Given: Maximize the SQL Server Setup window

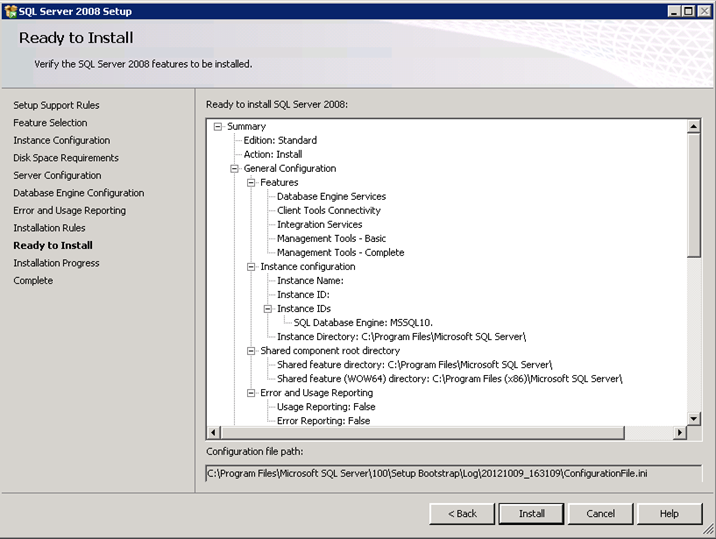Looking at the screenshot, I should click(689, 11).
